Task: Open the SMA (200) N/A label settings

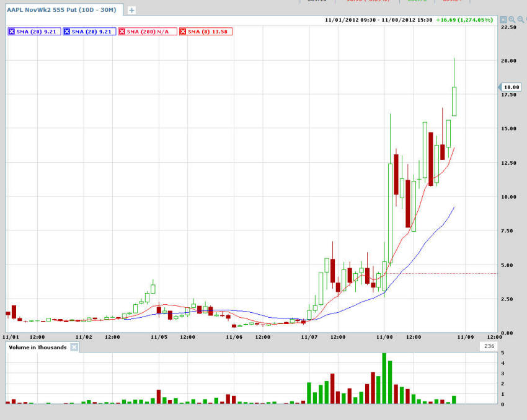Action: pos(151,32)
